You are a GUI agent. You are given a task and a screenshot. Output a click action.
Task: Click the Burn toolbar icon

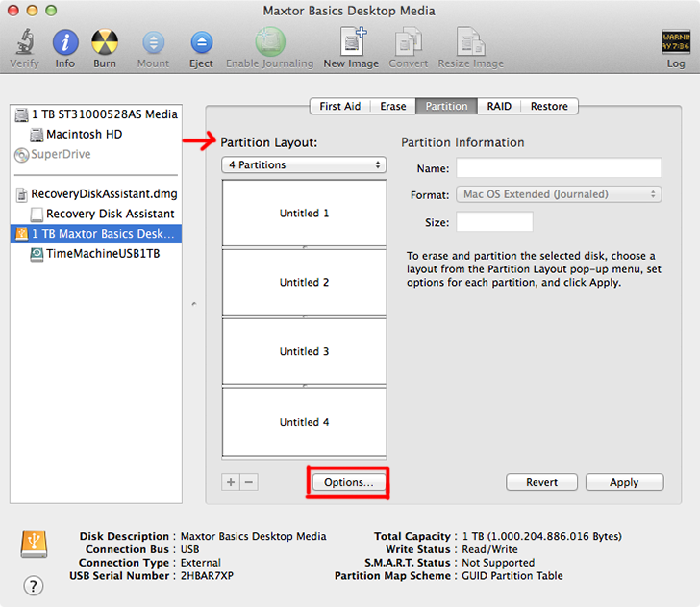point(105,42)
